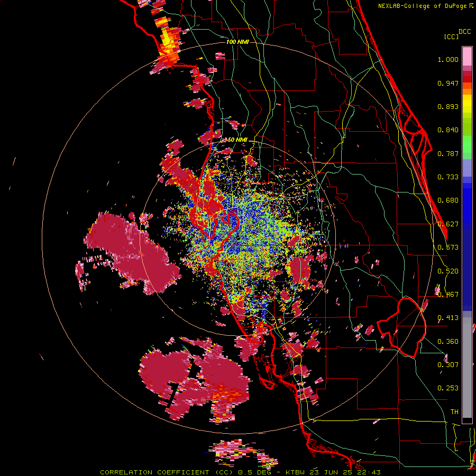Viewport: 476px width, 476px height.
Task: Click the 0.520 color scale value
Action: tap(448, 271)
